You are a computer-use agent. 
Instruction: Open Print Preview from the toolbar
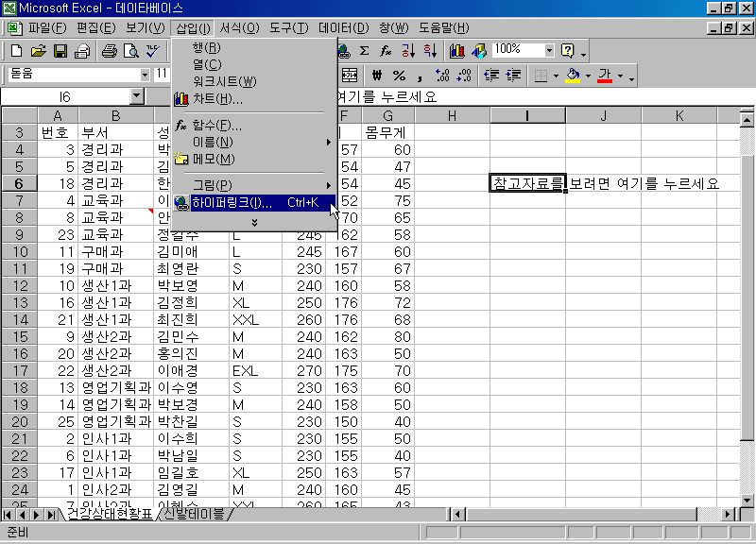(x=130, y=51)
